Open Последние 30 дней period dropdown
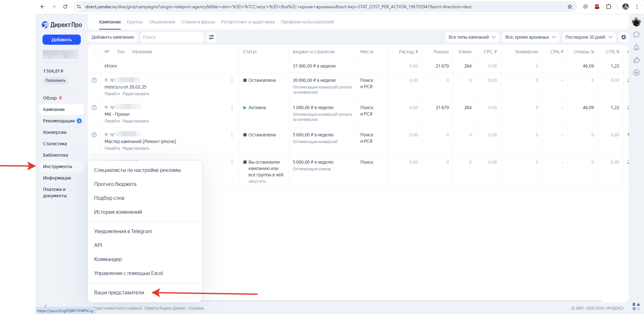The width and height of the screenshot is (644, 314). point(589,37)
